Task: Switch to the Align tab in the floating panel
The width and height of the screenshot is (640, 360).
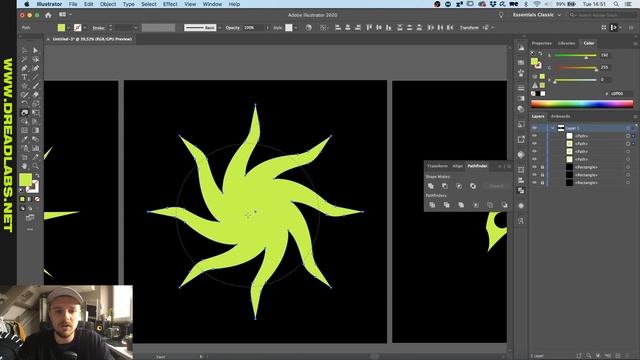Action: point(458,166)
